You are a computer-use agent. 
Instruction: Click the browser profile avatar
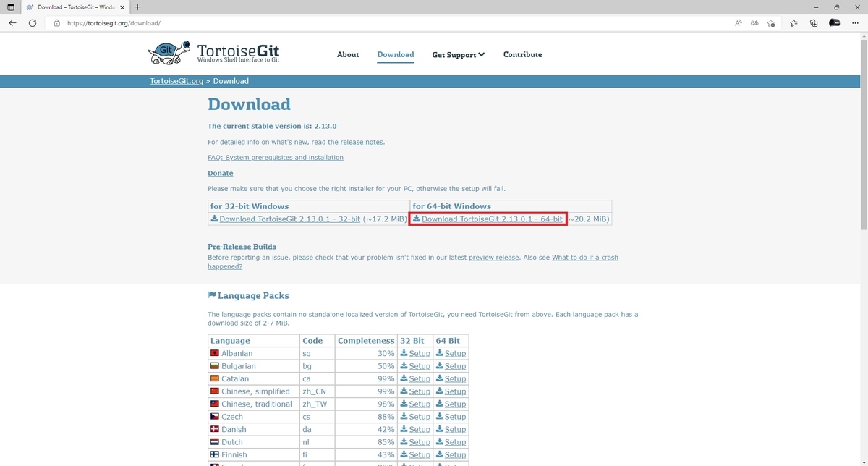pyautogui.click(x=834, y=23)
